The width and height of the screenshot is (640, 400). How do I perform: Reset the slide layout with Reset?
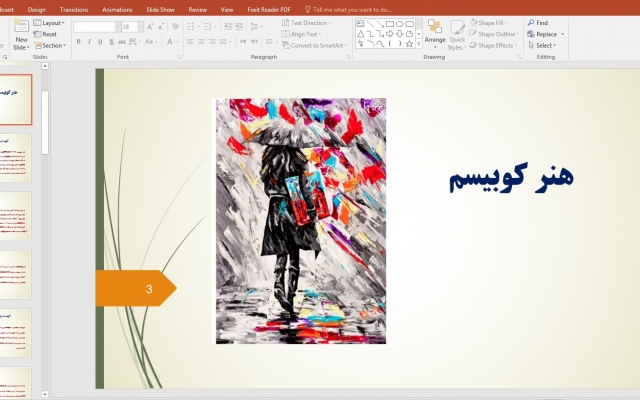pyautogui.click(x=45, y=34)
